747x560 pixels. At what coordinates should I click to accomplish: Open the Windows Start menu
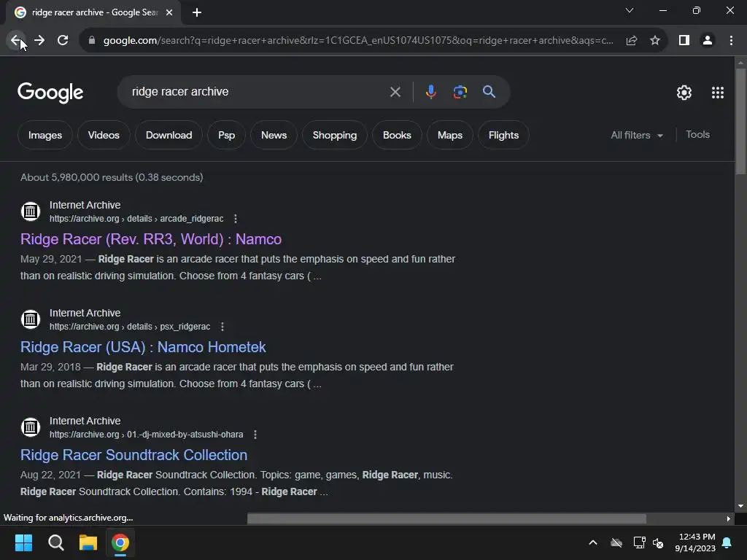24,542
